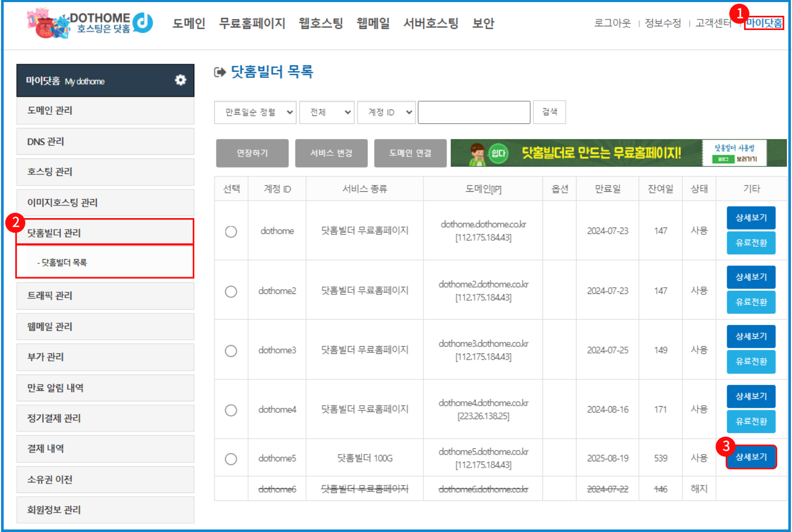This screenshot has width=792, height=532.
Task: Select the radio button for dothome3
Action: [231, 351]
